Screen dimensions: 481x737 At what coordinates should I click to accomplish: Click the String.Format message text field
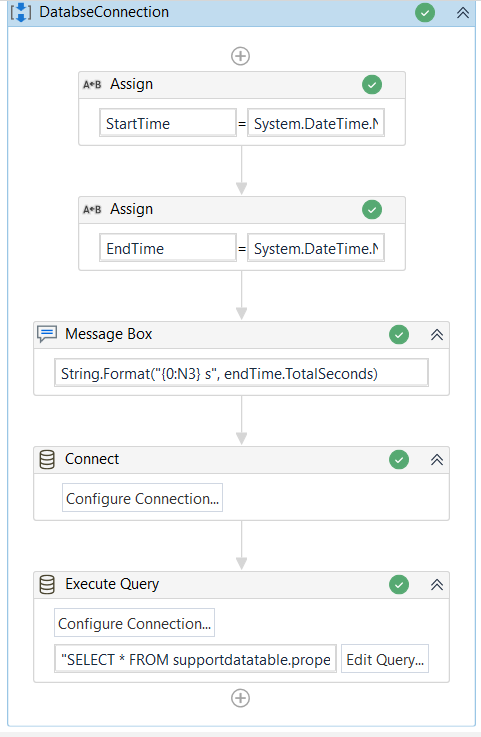241,373
